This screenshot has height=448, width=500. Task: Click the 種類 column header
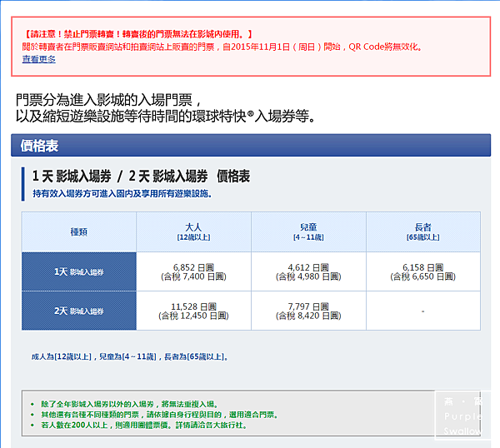point(79,232)
